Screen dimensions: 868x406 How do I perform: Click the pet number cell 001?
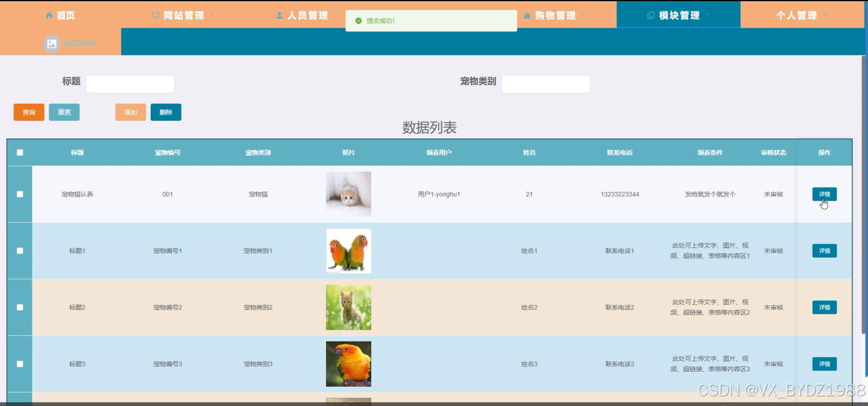168,194
